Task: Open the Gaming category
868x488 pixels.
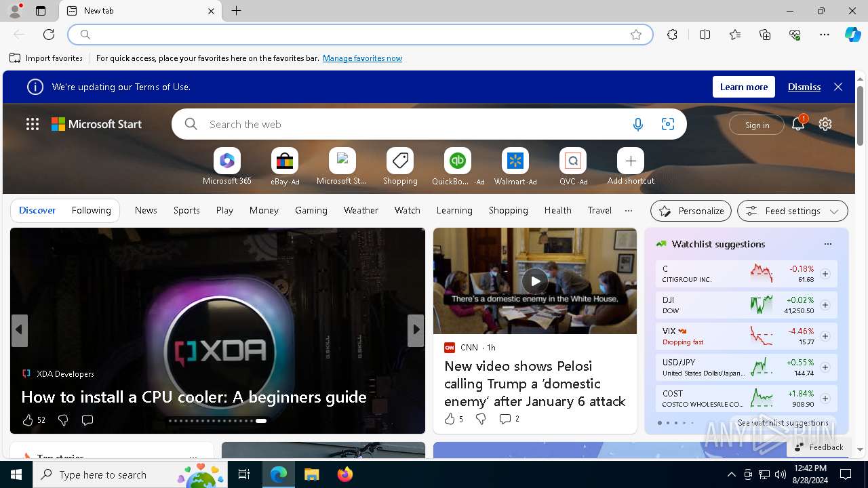Action: 311,211
